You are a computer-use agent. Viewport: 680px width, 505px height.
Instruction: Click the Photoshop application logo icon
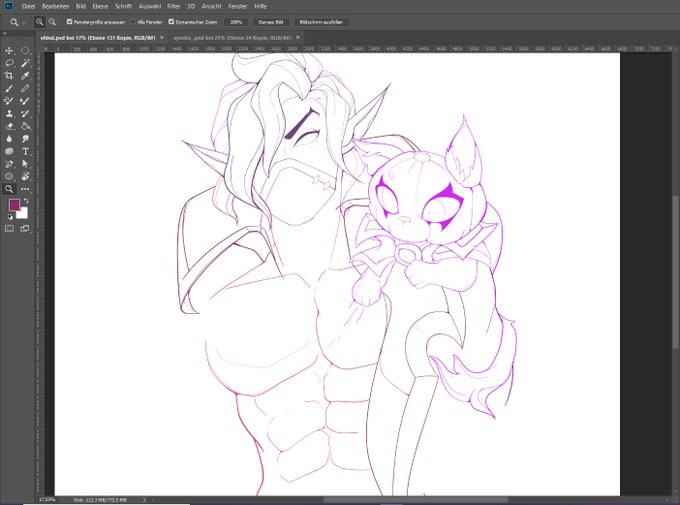tap(8, 6)
